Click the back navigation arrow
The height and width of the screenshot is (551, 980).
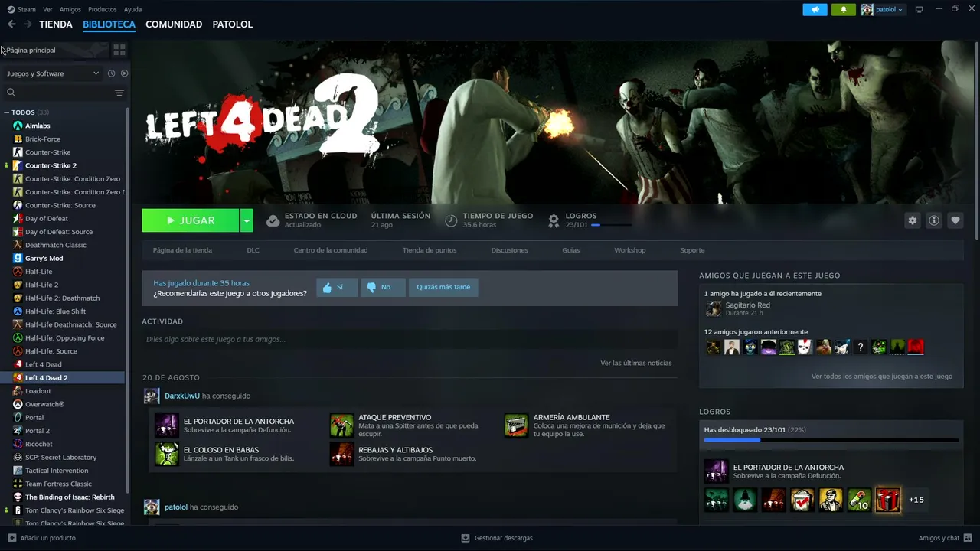(x=11, y=24)
